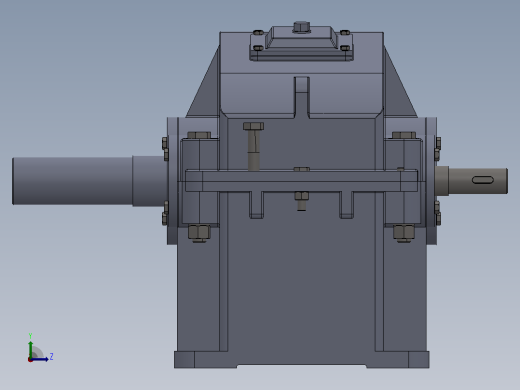Select the vertical center rib on upper housing

pos(302,97)
